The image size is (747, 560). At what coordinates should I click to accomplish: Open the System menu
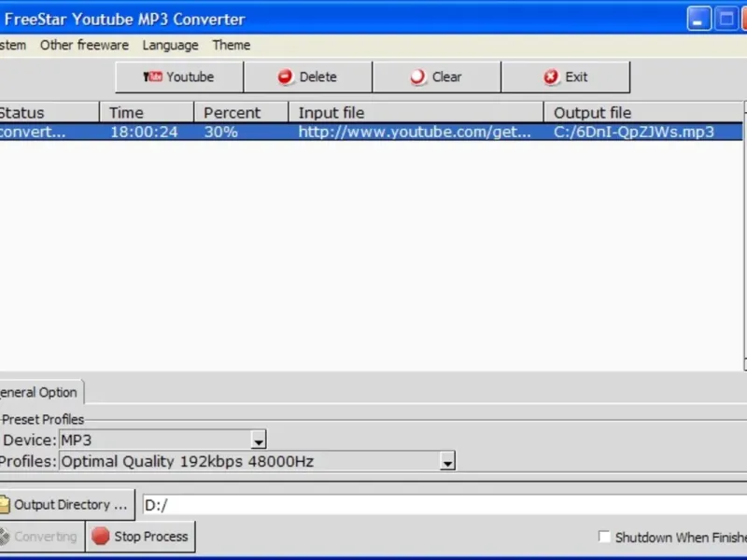coord(13,45)
